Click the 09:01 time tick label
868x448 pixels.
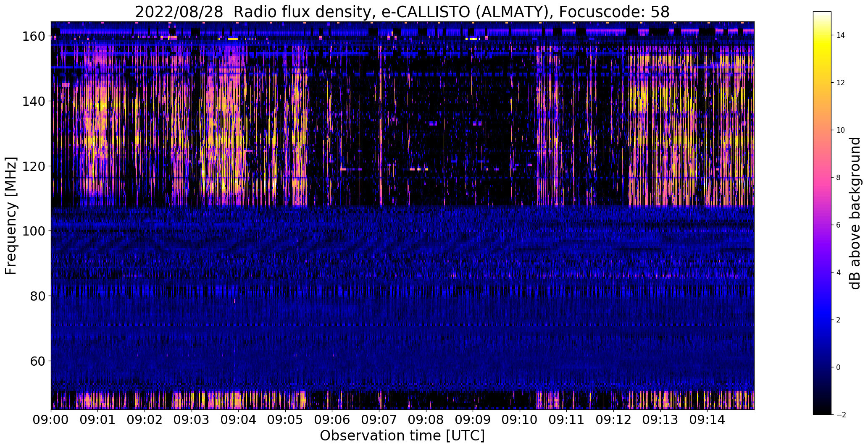point(98,419)
